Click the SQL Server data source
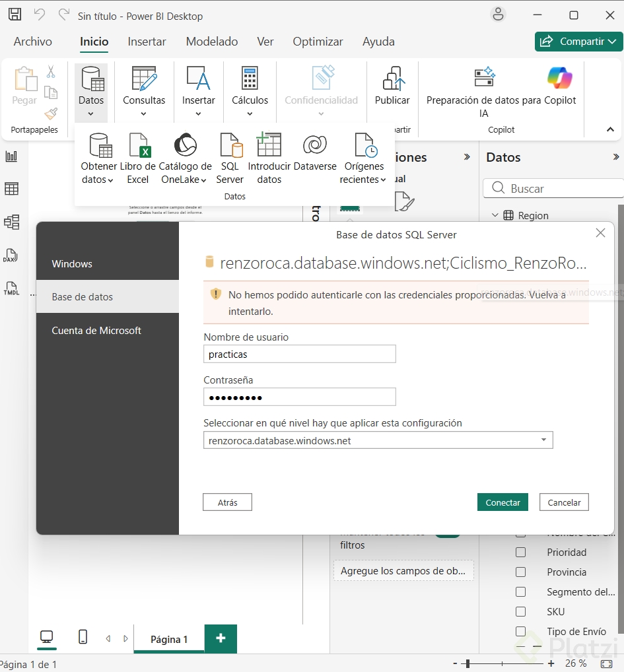Viewport: 624px width, 672px height. pyautogui.click(x=230, y=158)
